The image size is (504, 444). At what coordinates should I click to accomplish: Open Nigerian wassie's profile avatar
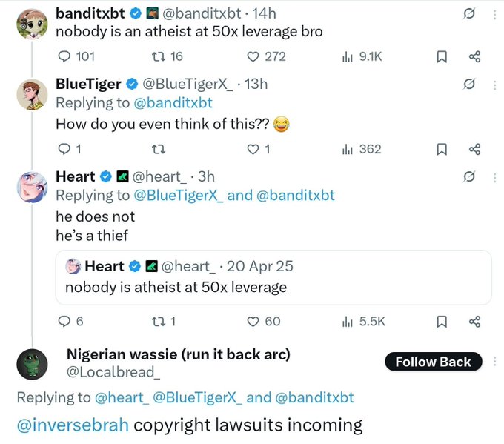coord(32,363)
